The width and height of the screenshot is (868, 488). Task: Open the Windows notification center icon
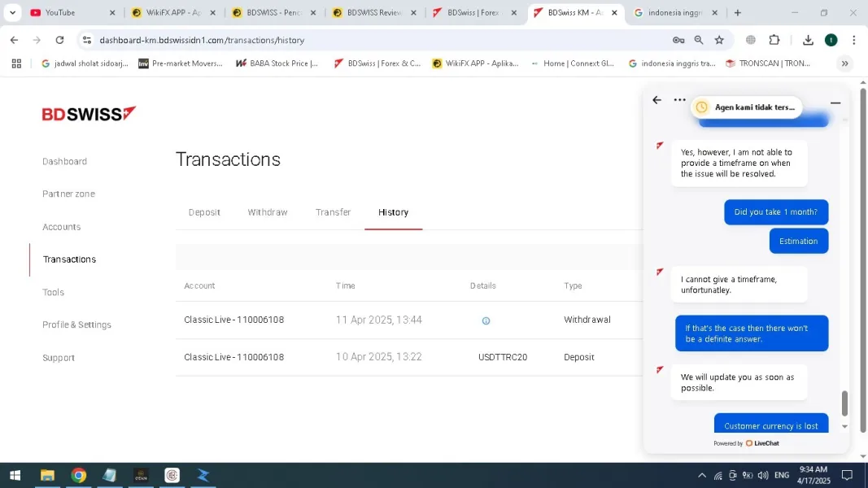click(x=846, y=475)
